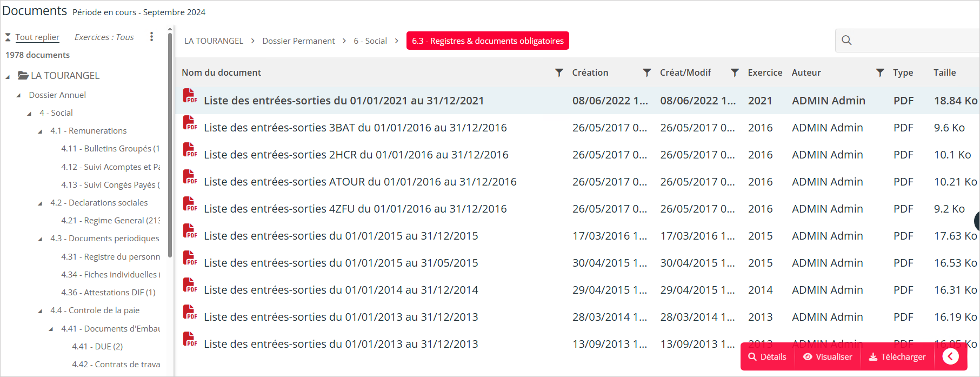
Task: Open filter for Nom du document column
Action: pyautogui.click(x=559, y=72)
